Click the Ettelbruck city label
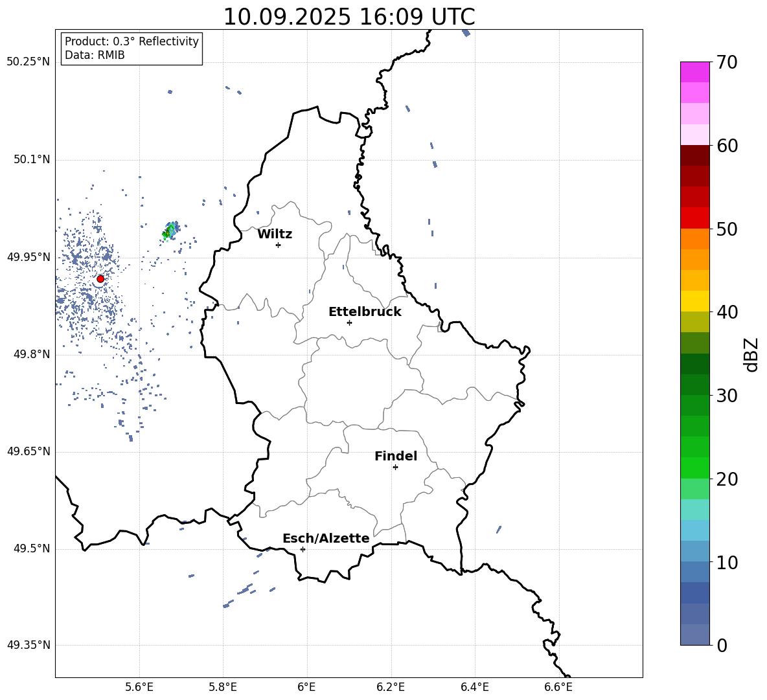 click(x=365, y=312)
